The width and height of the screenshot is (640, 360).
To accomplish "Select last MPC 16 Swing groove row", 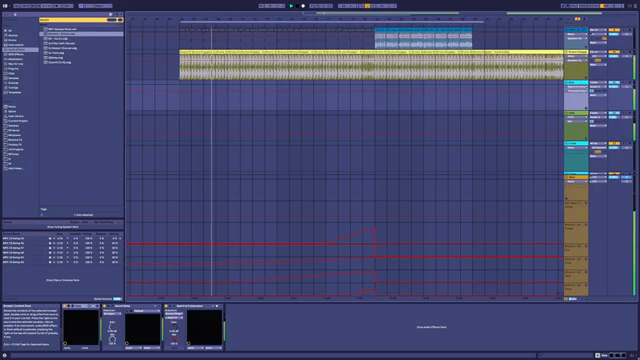I will (x=62, y=262).
